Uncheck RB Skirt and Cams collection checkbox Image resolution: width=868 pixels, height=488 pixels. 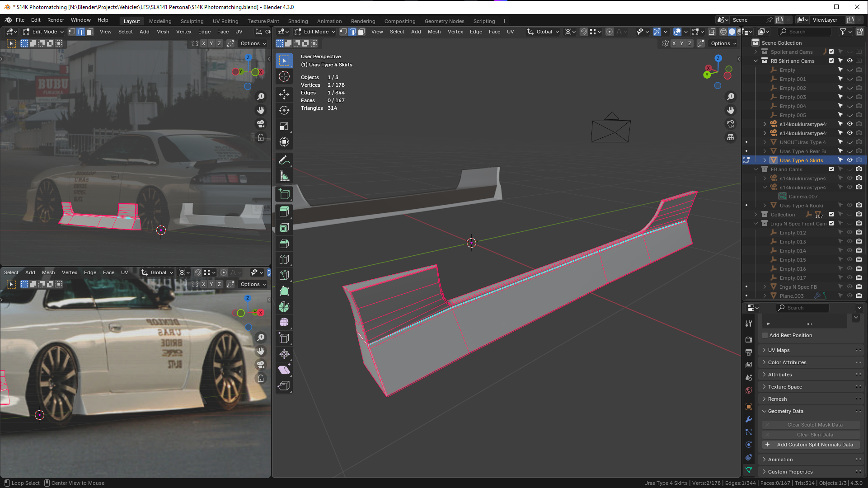coord(831,61)
